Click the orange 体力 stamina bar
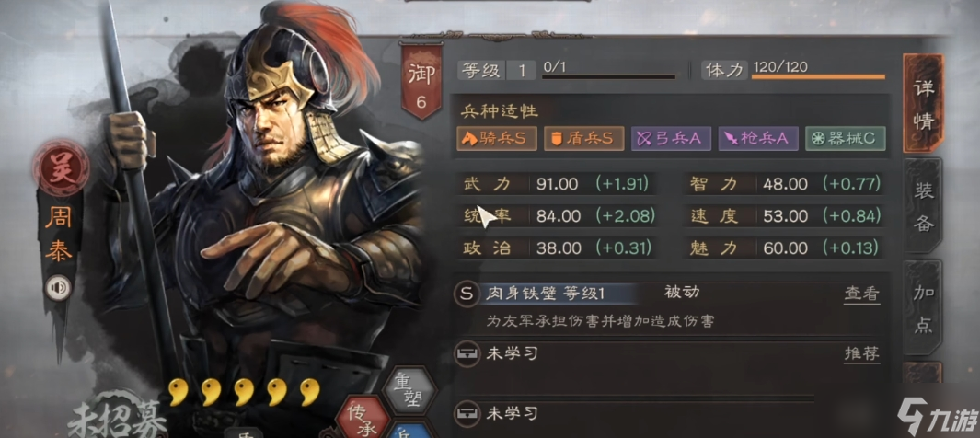Screen dimensions: 980x438 (x=818, y=77)
